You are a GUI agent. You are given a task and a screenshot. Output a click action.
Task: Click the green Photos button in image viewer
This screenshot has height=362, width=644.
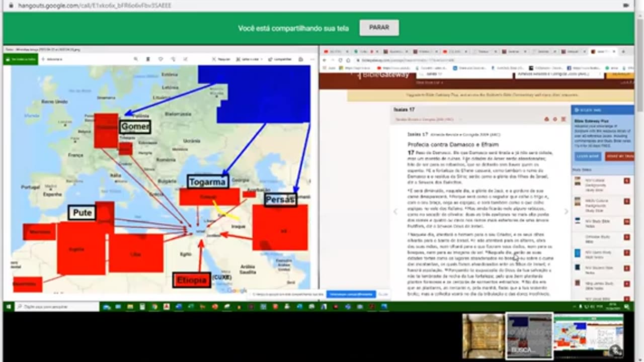click(x=21, y=59)
